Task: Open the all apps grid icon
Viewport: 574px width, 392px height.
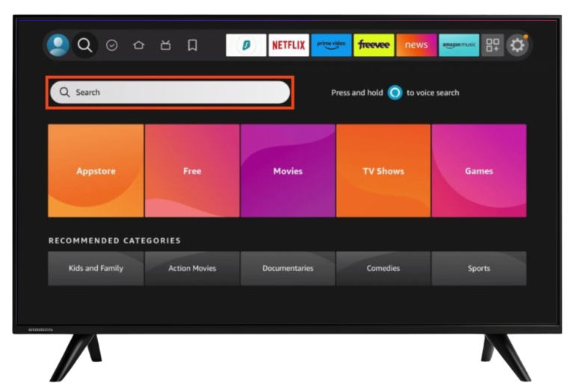Action: [x=492, y=46]
